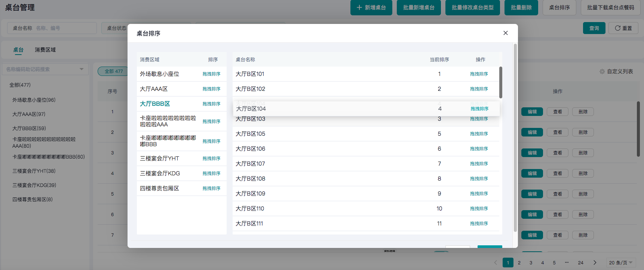Click the plus icon on 新增桌台
644x270 pixels.
[x=359, y=7]
